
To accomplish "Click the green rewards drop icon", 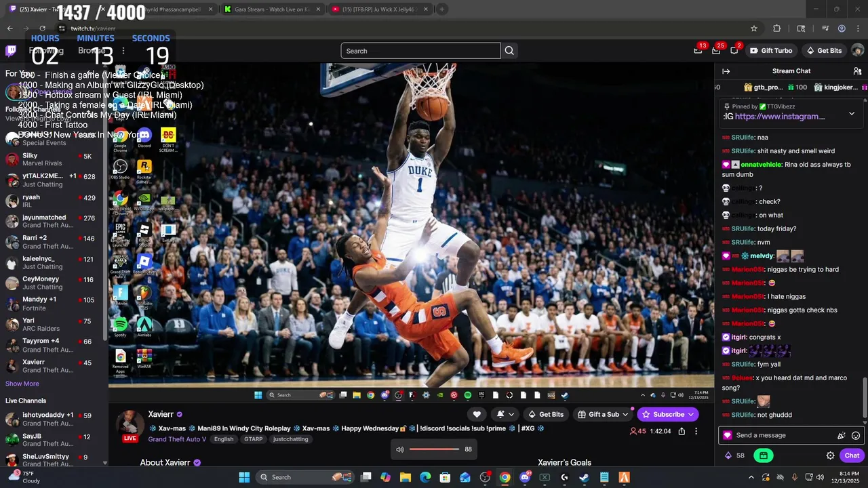I will pyautogui.click(x=764, y=455).
